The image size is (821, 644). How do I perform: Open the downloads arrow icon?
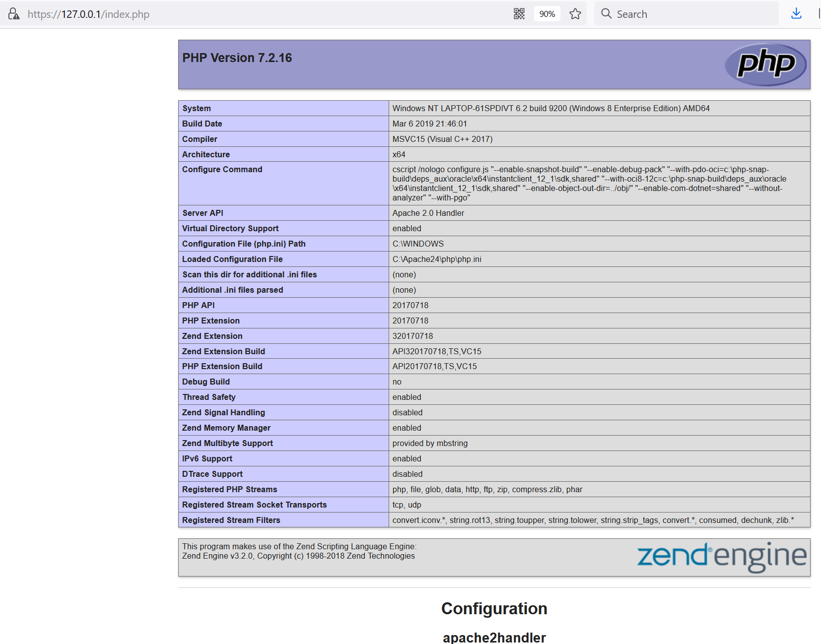coord(796,13)
